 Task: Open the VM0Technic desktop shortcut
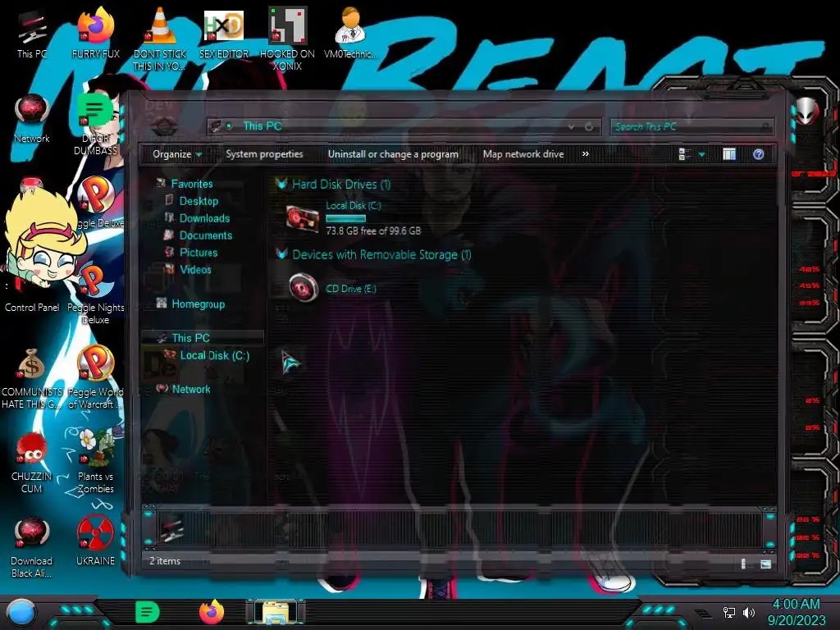(350, 33)
